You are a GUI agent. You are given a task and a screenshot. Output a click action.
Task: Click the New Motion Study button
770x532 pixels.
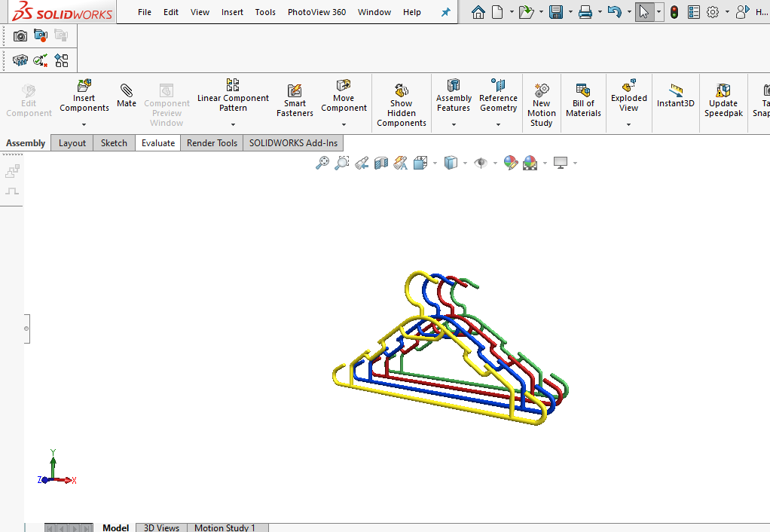pyautogui.click(x=541, y=104)
